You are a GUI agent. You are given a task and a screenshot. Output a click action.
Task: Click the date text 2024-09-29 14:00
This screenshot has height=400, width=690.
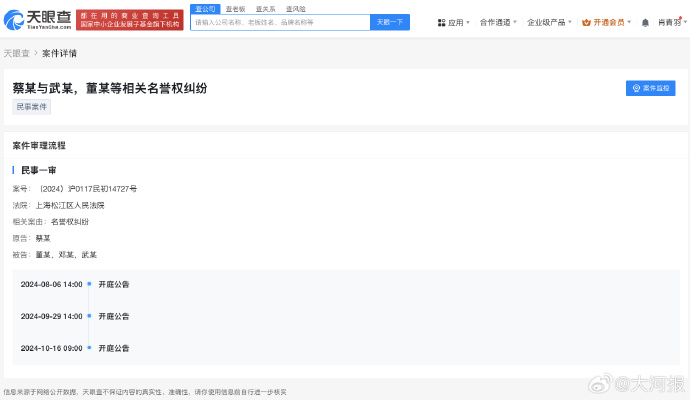point(51,316)
